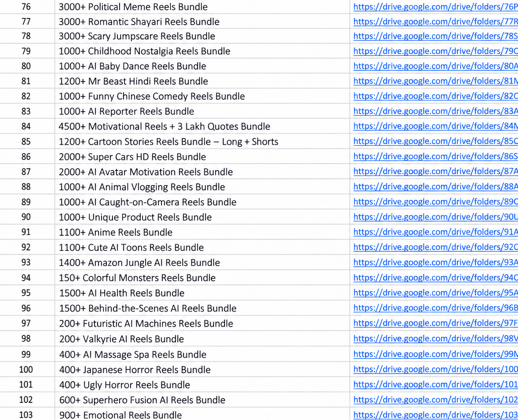Select '1000+ Childhood Nostalgia Reels Bundle' cell
Image resolution: width=518 pixels, height=420 pixels.
(x=202, y=51)
